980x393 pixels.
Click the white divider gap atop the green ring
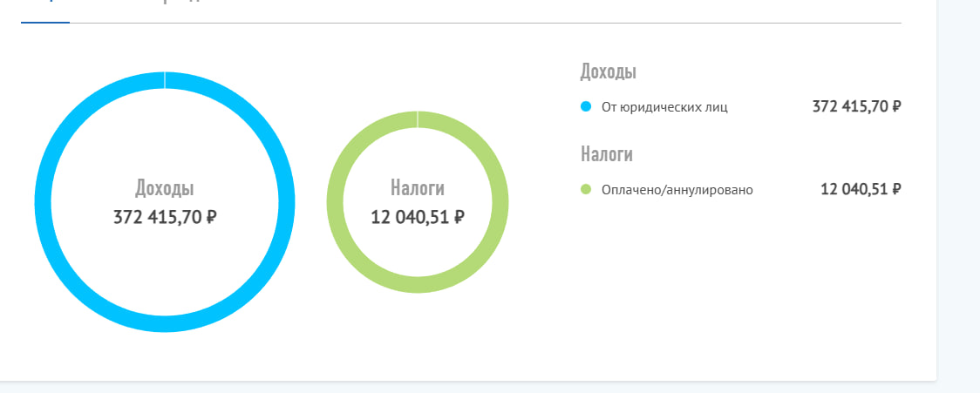pos(418,119)
